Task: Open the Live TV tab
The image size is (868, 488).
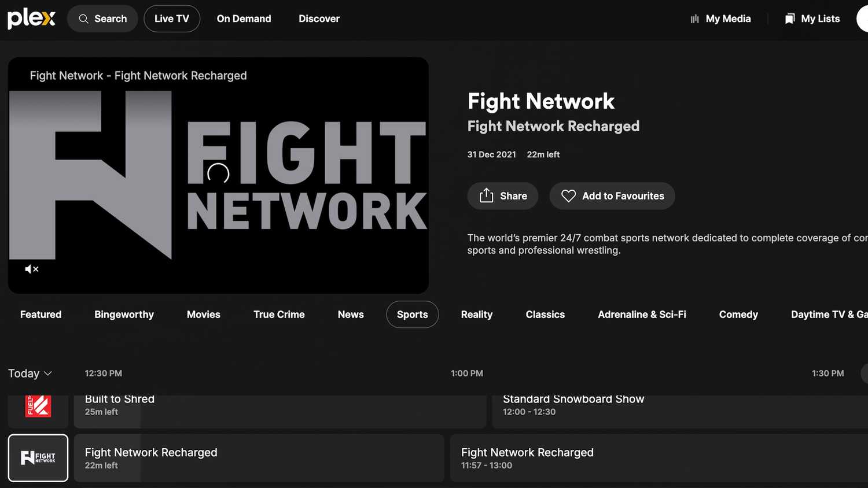Action: [172, 19]
